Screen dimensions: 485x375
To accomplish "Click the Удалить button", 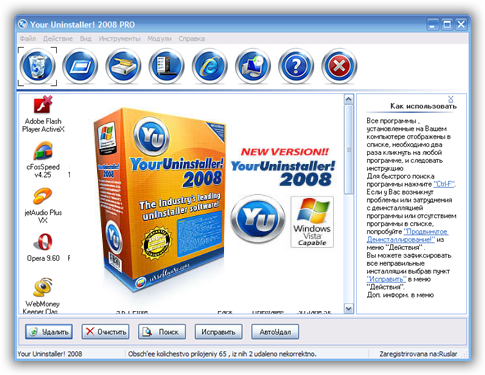I will (49, 332).
